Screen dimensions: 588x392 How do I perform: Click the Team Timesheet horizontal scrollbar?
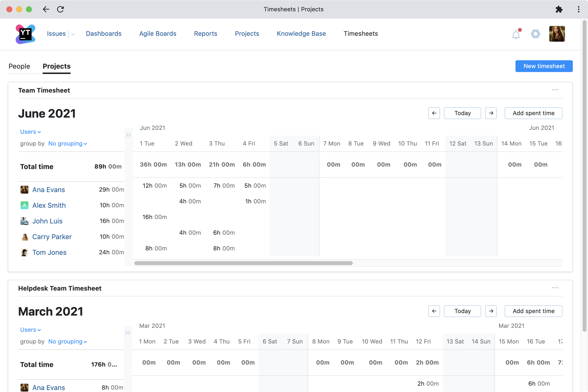(243, 263)
